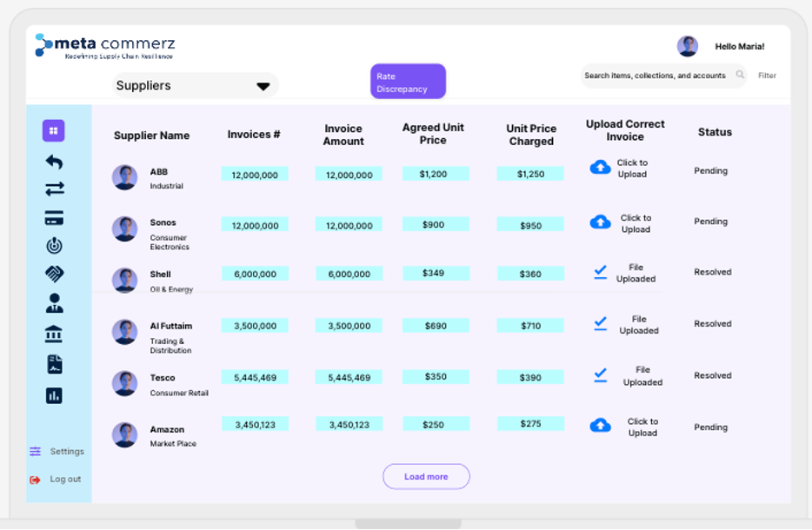812x530 pixels.
Task: Click cloud upload icon for Amazon row
Action: (600, 426)
